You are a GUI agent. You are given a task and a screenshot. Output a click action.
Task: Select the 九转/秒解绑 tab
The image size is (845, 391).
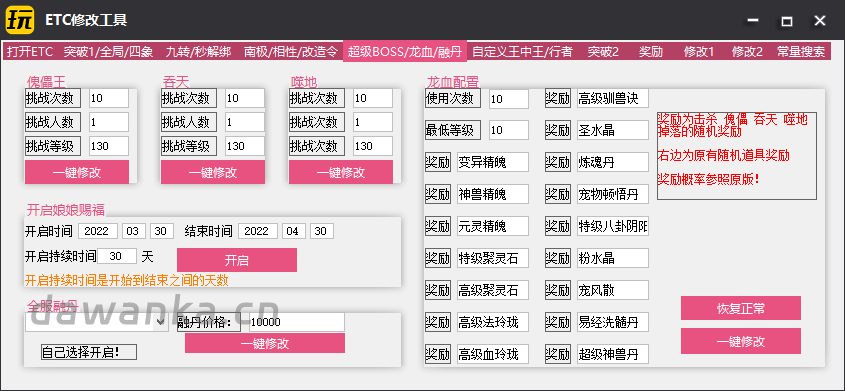click(198, 52)
